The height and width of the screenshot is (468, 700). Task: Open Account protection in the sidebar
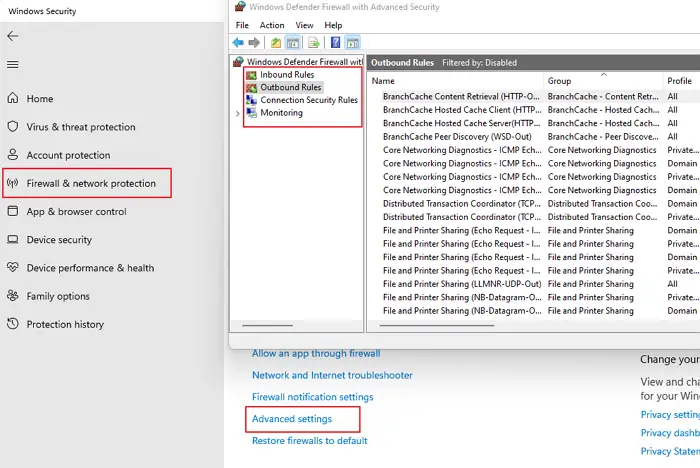click(58, 155)
